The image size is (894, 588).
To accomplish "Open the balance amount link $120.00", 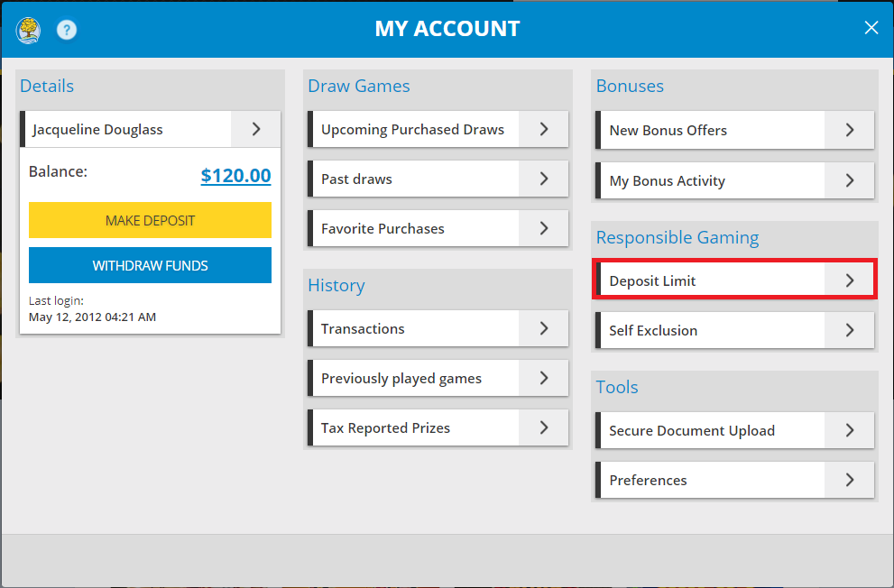I will tap(235, 176).
